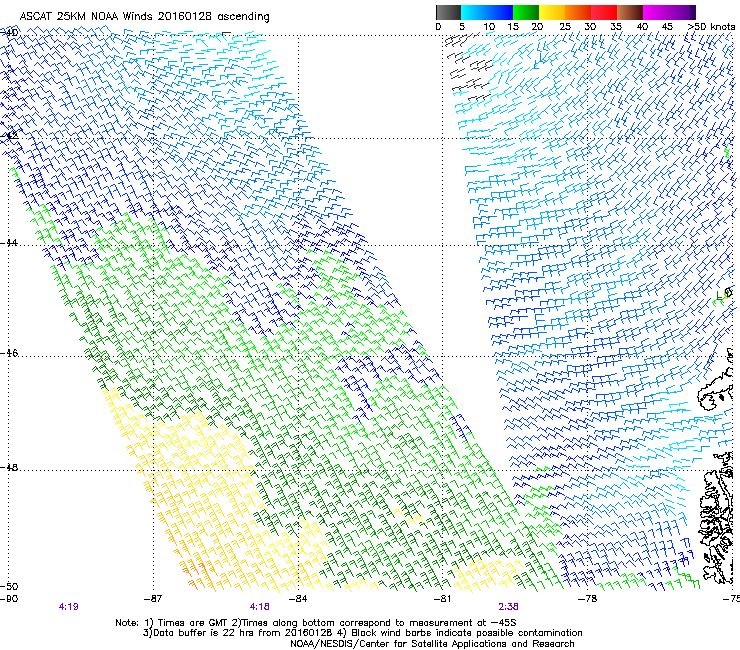Click the '-90' longitude axis label

point(9,599)
